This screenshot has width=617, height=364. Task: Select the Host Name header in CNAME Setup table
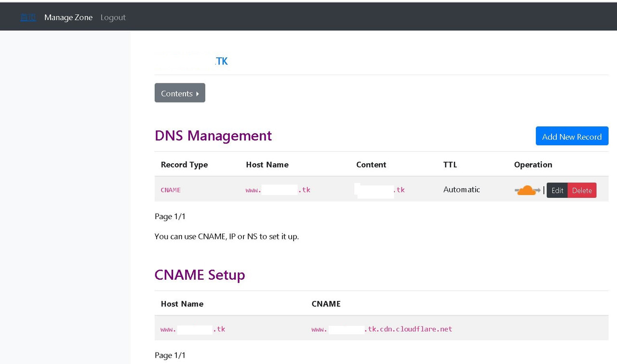pos(182,304)
